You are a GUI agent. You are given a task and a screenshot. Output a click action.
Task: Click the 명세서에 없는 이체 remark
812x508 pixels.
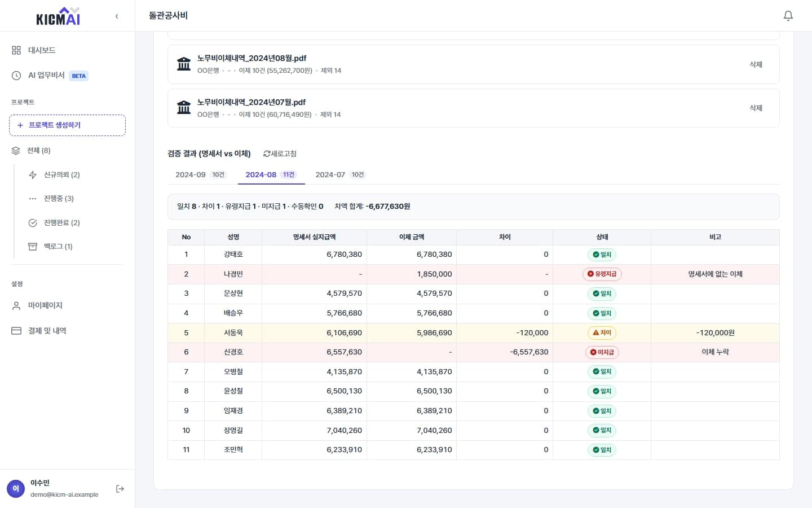(715, 274)
